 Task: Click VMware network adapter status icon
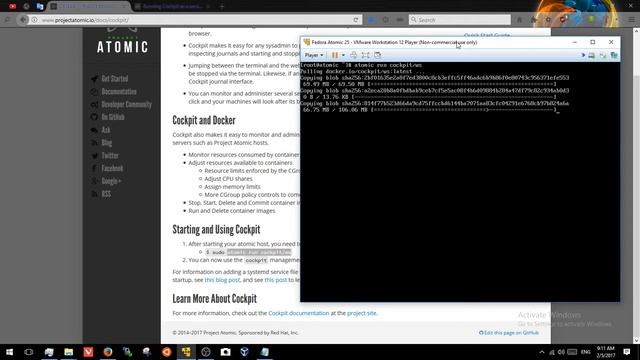(x=603, y=55)
